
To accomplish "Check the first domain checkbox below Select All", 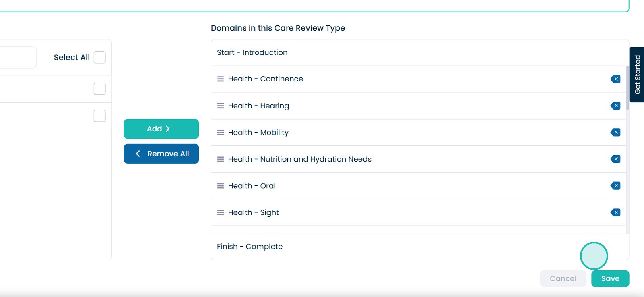I will point(99,89).
